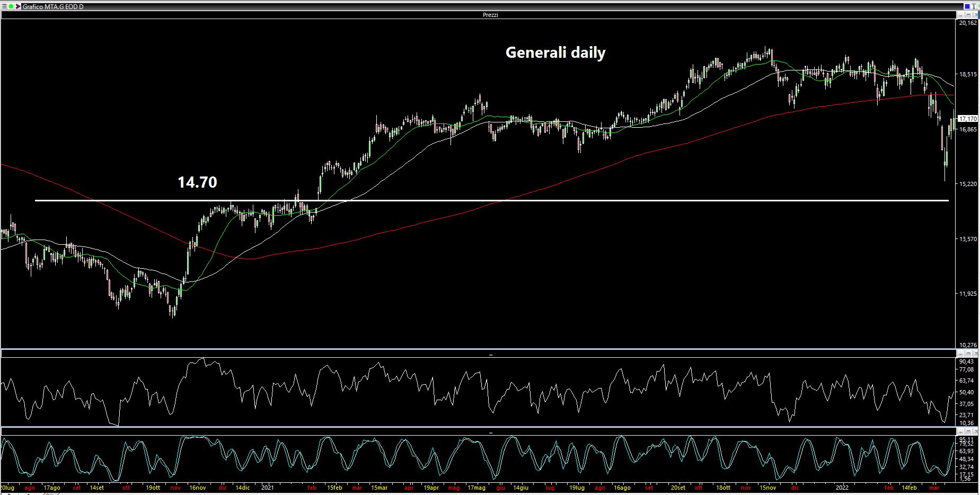Image resolution: width=980 pixels, height=495 pixels.
Task: Click the current price tag 17,170
Action: coord(968,119)
